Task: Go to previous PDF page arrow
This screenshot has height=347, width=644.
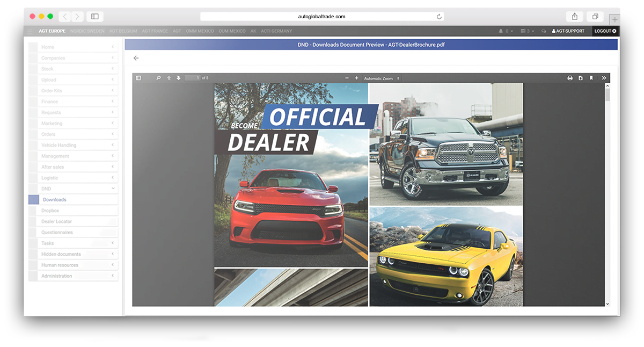Action: [169, 78]
